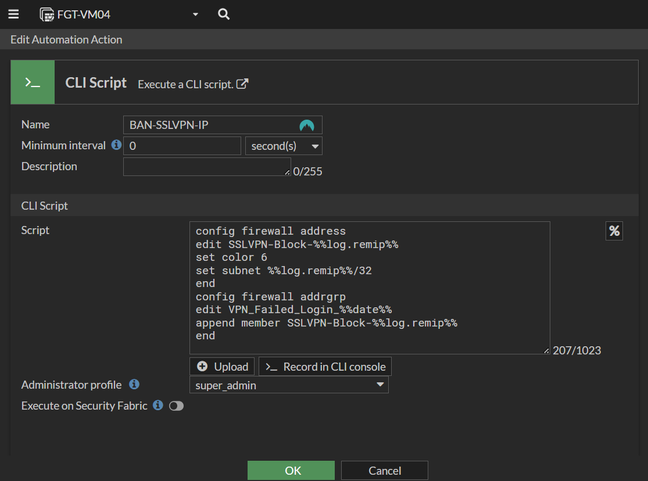The height and width of the screenshot is (481, 648).
Task: Click the Cancel button
Action: pos(384,470)
